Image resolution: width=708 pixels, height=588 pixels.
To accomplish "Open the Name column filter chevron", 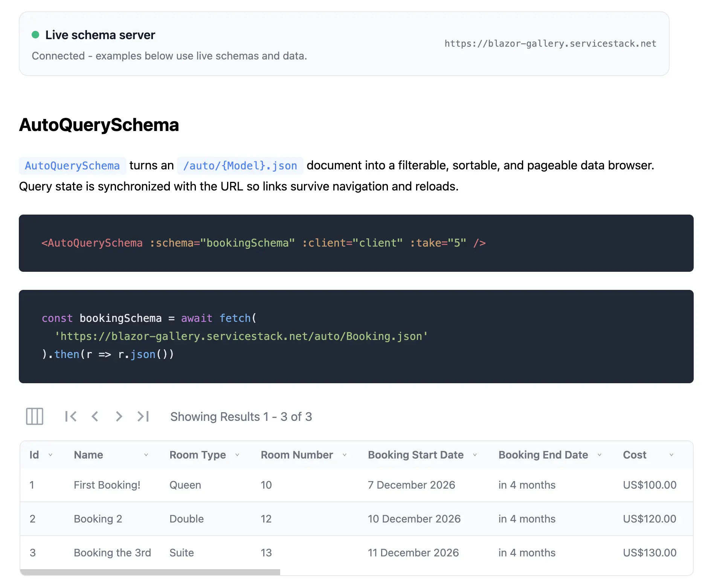I will coord(146,455).
